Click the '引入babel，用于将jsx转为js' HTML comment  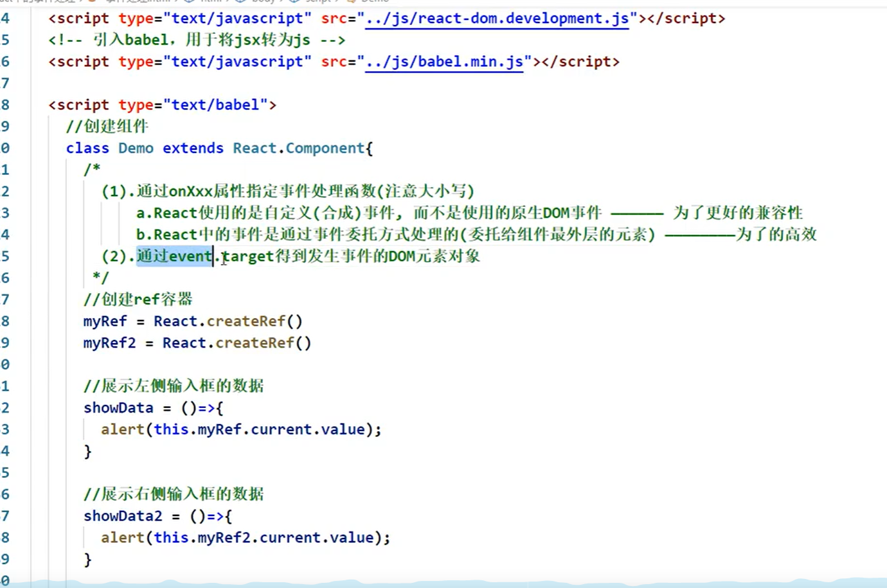point(197,40)
